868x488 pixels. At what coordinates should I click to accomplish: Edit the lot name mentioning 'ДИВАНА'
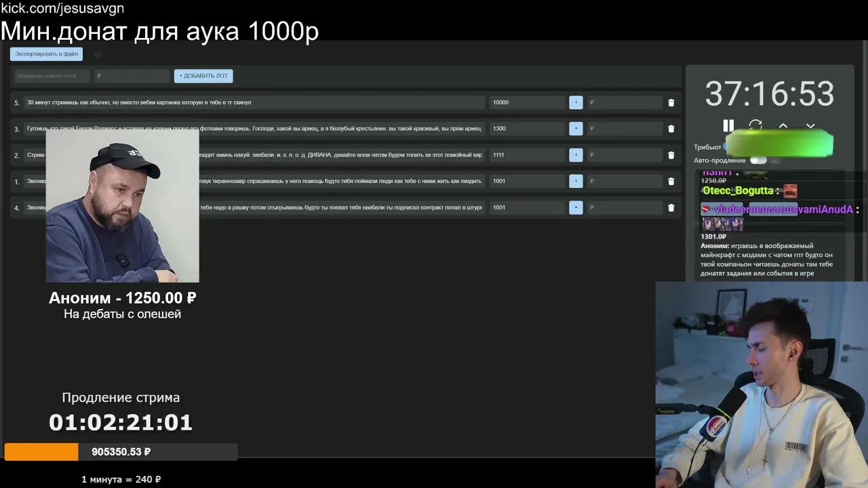click(254, 155)
